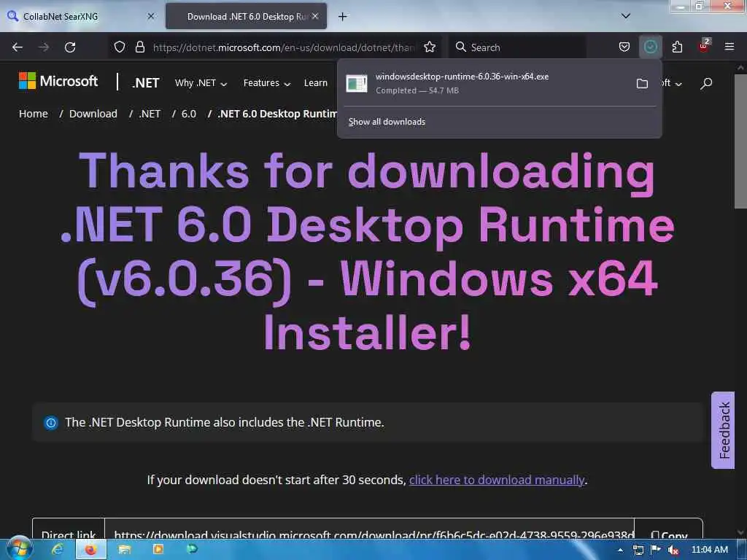
Task: Open the Microsoft site search magnifier
Action: pyautogui.click(x=706, y=83)
